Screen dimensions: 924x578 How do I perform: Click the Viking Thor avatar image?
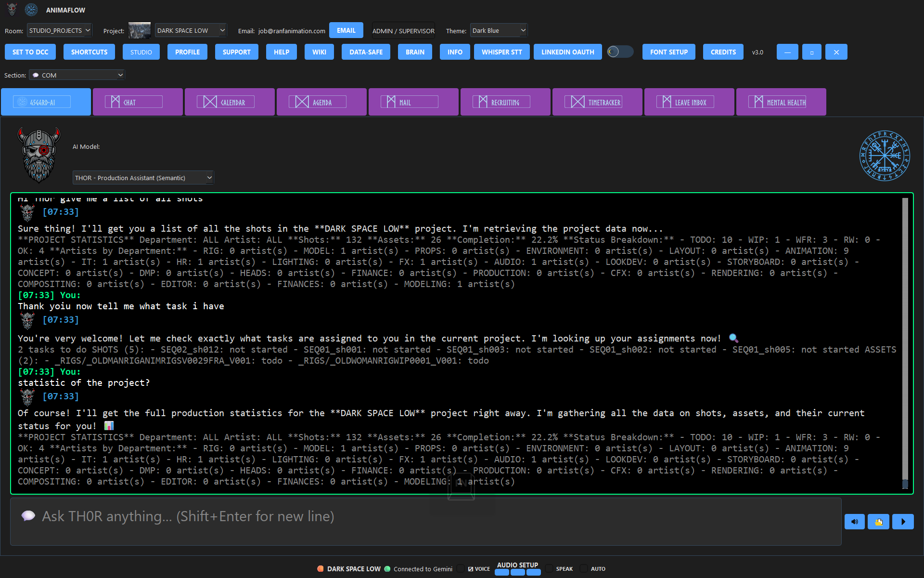39,155
